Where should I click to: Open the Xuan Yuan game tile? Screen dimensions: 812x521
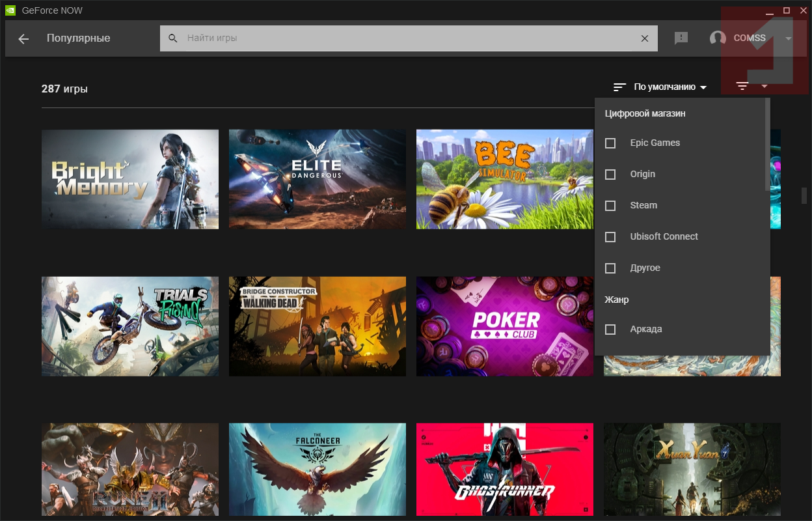tap(692, 470)
